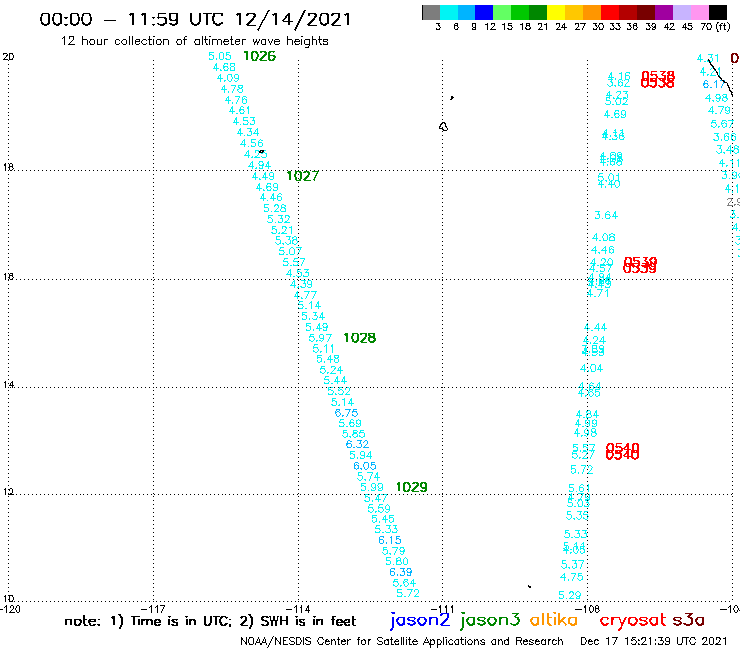Screen dimensions: 740x650
Task: Click the black swatch at the scale's end
Action: point(718,12)
